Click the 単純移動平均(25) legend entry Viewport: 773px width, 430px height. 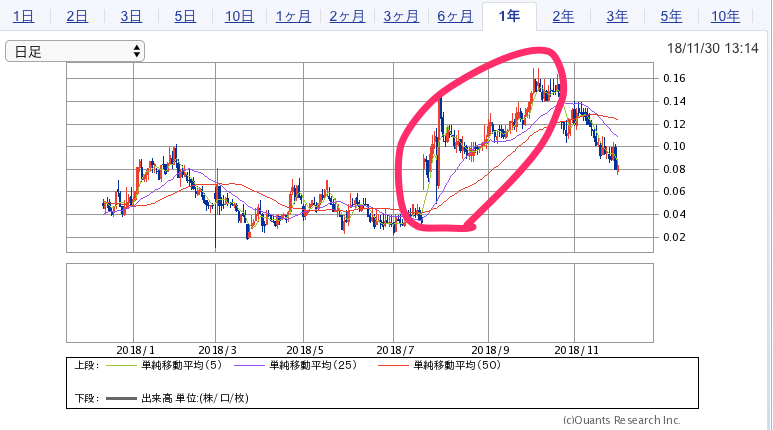tap(312, 366)
